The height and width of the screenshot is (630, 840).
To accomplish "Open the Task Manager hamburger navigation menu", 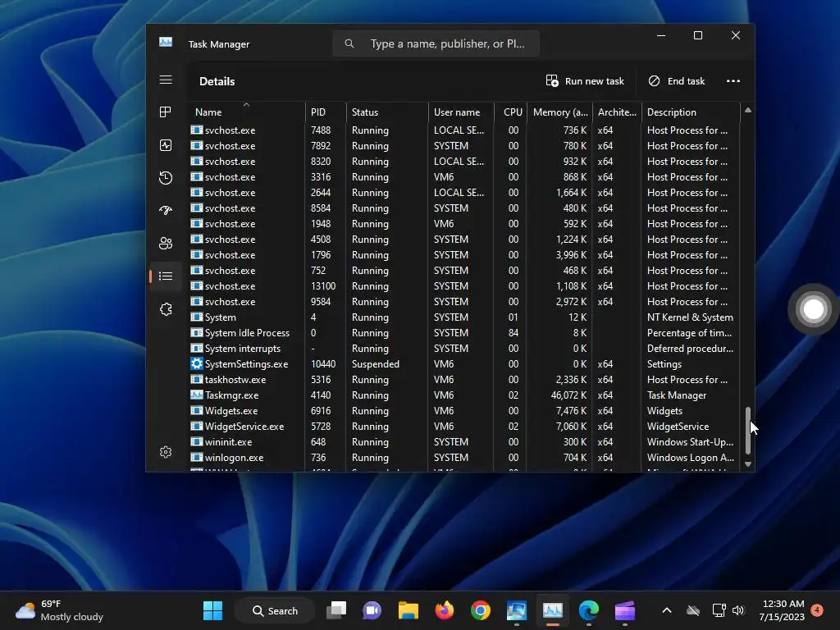I will pyautogui.click(x=166, y=80).
